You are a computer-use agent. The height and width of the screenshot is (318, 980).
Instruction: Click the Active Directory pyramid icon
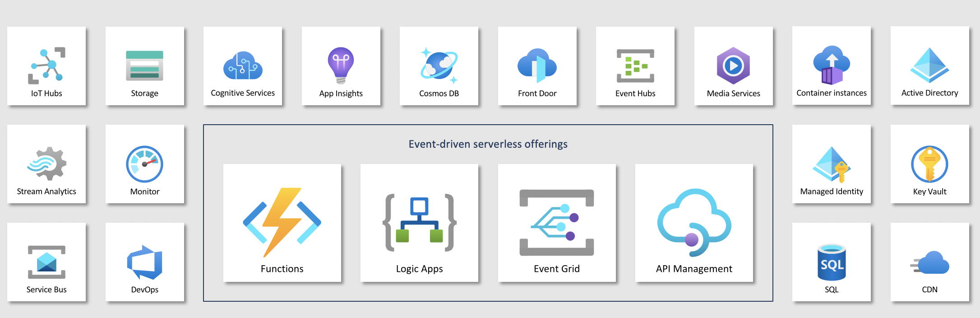point(929,65)
